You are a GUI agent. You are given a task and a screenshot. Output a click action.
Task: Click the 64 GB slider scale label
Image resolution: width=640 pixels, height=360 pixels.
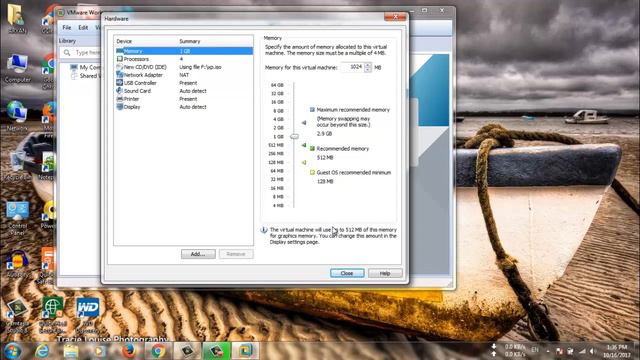click(277, 85)
